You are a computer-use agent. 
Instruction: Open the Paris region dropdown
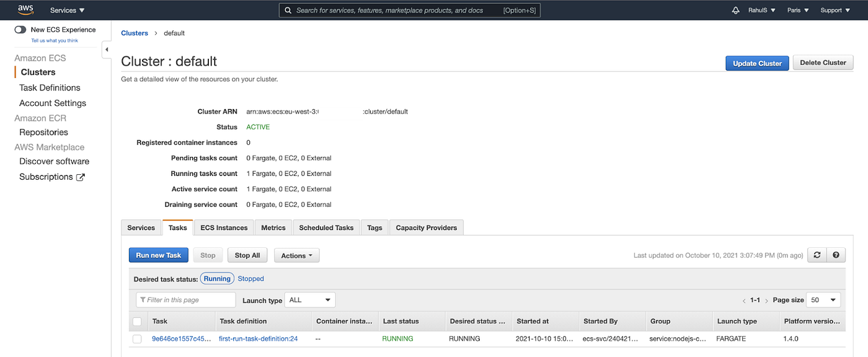click(x=798, y=11)
